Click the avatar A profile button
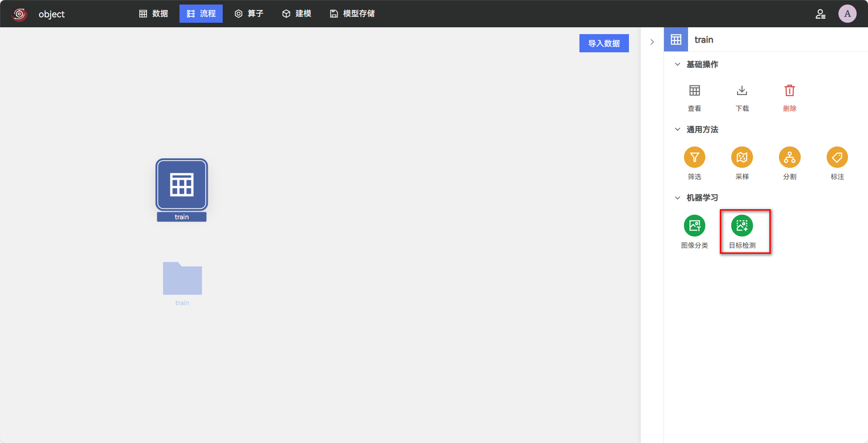868x443 pixels. tap(848, 14)
